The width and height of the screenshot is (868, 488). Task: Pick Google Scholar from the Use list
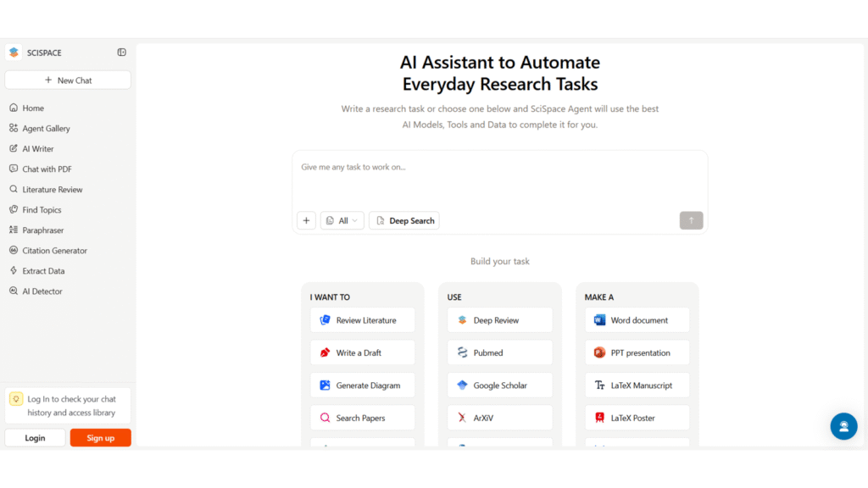(x=499, y=385)
